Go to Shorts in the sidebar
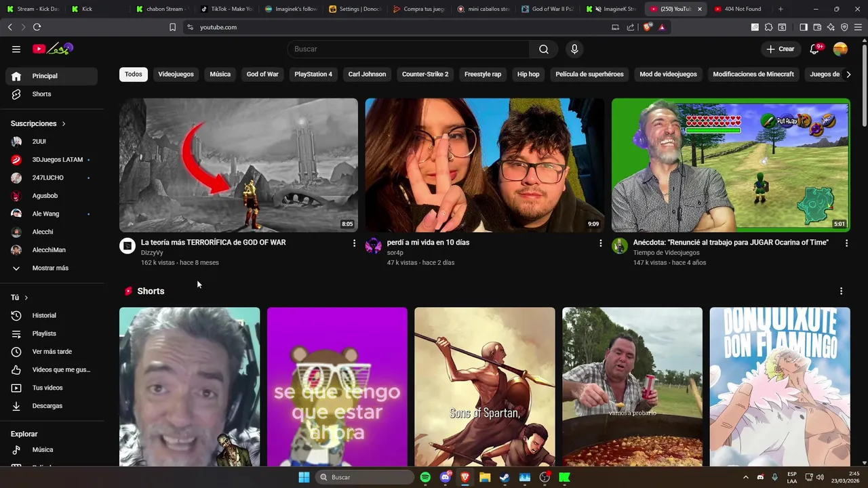The image size is (868, 488). click(52, 94)
